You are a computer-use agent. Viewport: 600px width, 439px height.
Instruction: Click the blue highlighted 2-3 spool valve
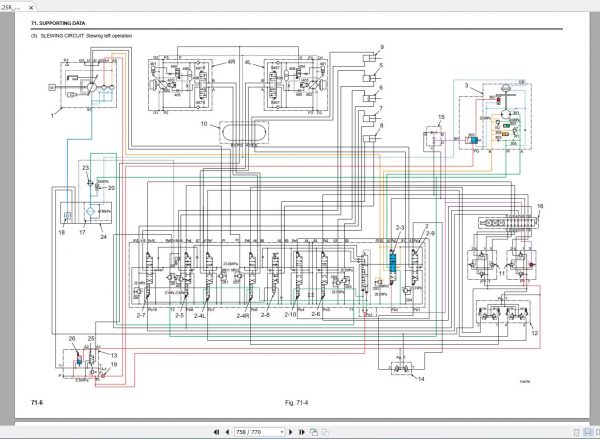[393, 263]
